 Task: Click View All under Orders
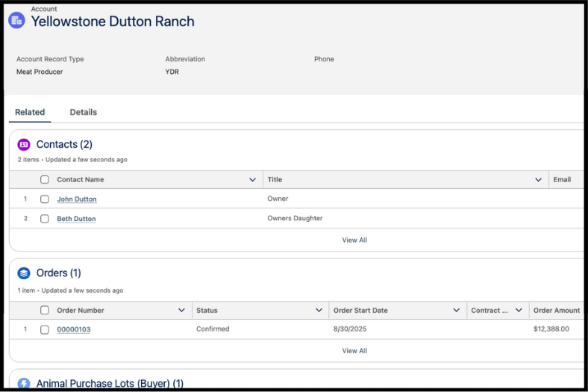click(354, 351)
